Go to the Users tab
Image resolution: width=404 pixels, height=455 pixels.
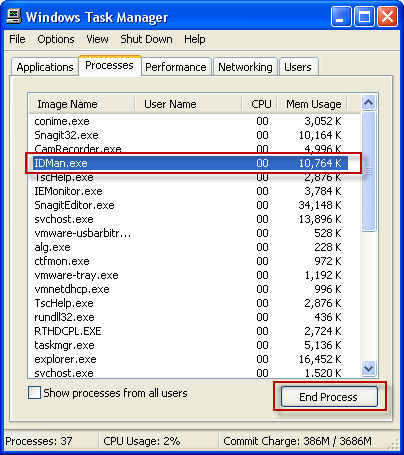click(298, 67)
